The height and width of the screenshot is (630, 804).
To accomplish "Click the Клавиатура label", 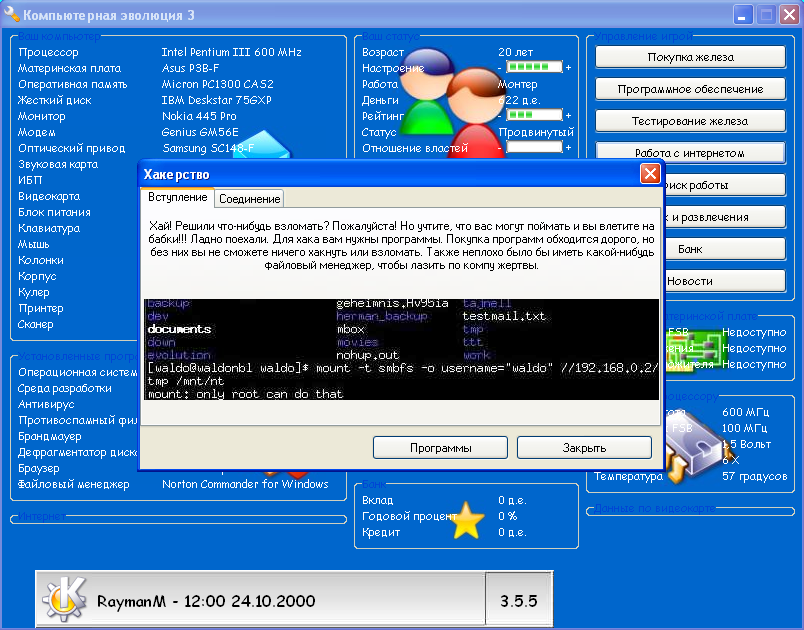I will tap(49, 228).
